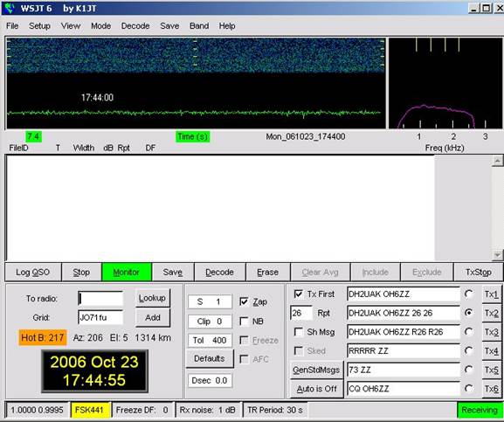Click the TxStop button
This screenshot has width=504, height=422.
click(479, 273)
